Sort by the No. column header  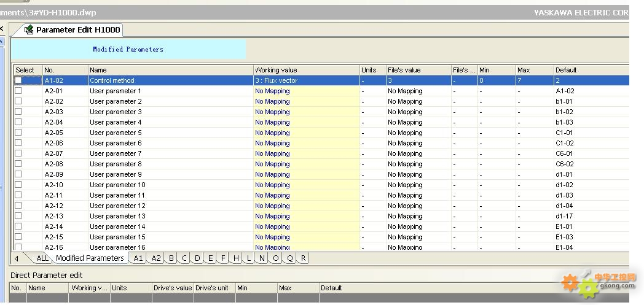tap(65, 70)
